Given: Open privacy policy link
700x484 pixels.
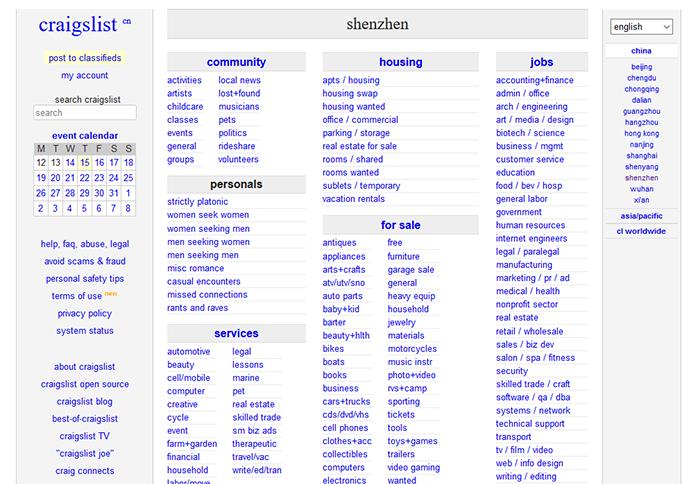Looking at the screenshot, I should [85, 313].
